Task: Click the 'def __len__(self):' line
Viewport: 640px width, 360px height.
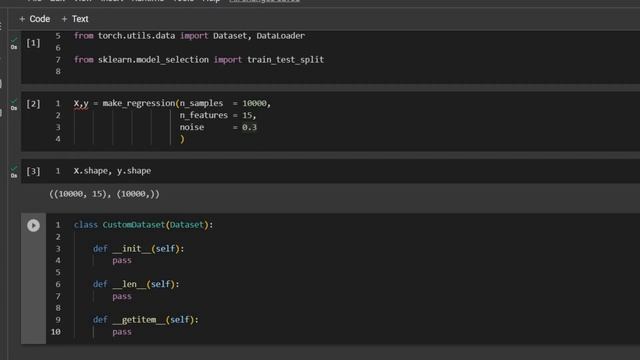Action: pyautogui.click(x=136, y=284)
